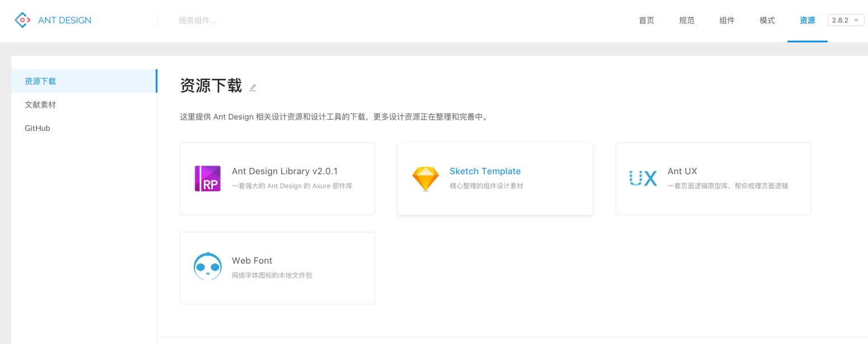
Task: Open 文献素材 in the sidebar
Action: coord(40,105)
